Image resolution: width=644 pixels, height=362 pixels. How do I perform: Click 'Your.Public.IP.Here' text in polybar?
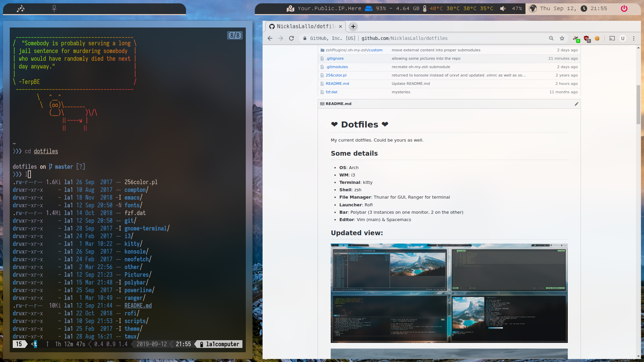click(329, 8)
